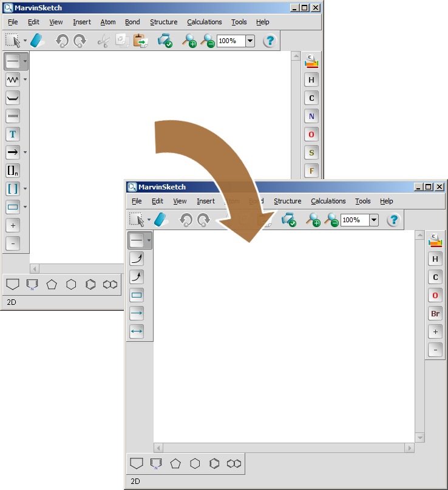Image resolution: width=448 pixels, height=490 pixels.
Task: Select naphthalene template in the front window
Action: click(x=234, y=464)
